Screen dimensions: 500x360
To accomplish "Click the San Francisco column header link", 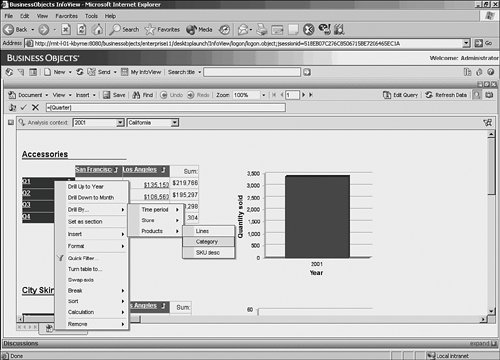I will pyautogui.click(x=94, y=170).
